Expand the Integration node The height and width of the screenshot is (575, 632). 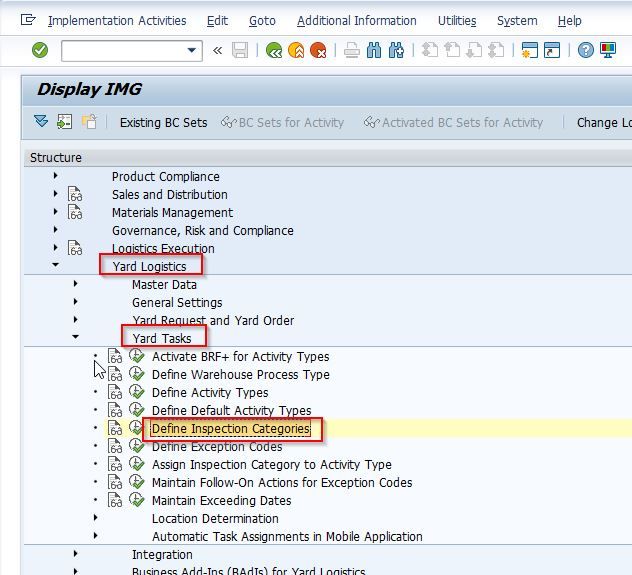[75, 554]
